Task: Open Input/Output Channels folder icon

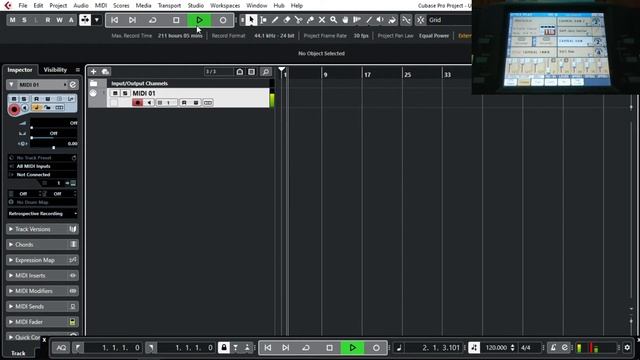Action: click(93, 83)
